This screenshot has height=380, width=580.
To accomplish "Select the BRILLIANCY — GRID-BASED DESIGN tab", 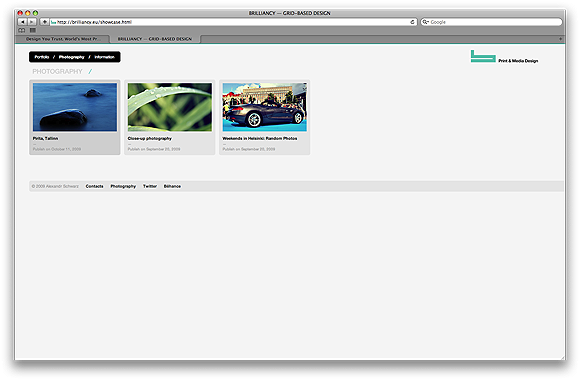I will [155, 39].
